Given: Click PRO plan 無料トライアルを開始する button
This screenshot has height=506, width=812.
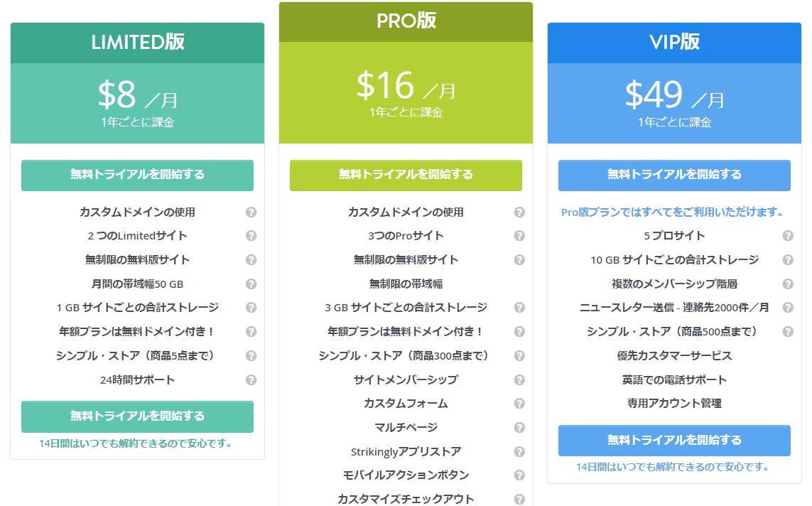Looking at the screenshot, I should pos(406,175).
